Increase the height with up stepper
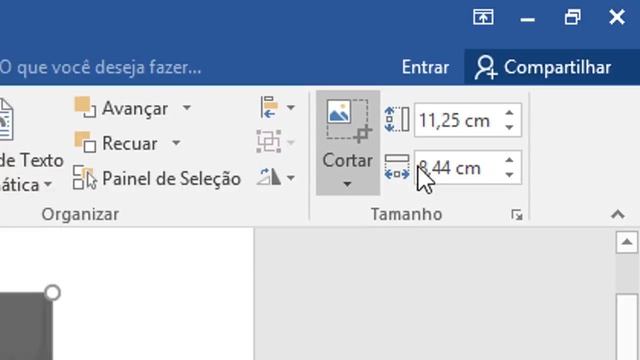 tap(509, 113)
